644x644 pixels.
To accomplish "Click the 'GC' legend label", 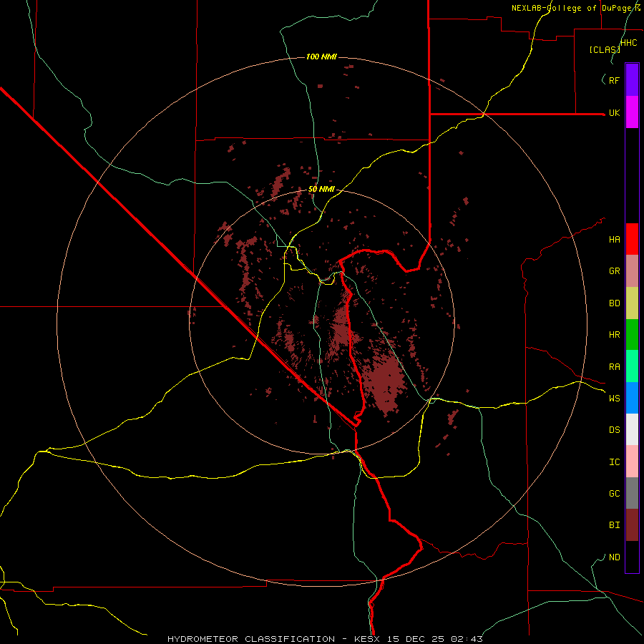I will click(615, 494).
